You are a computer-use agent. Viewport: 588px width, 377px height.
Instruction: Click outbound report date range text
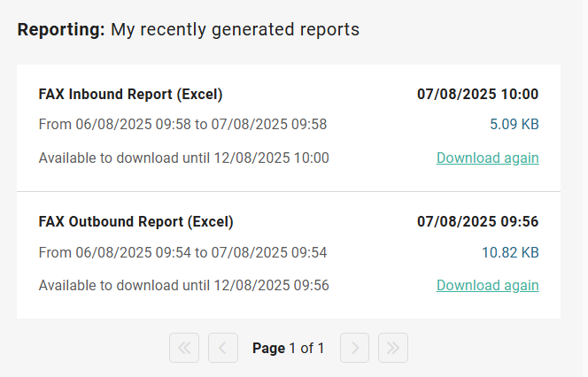tap(182, 252)
